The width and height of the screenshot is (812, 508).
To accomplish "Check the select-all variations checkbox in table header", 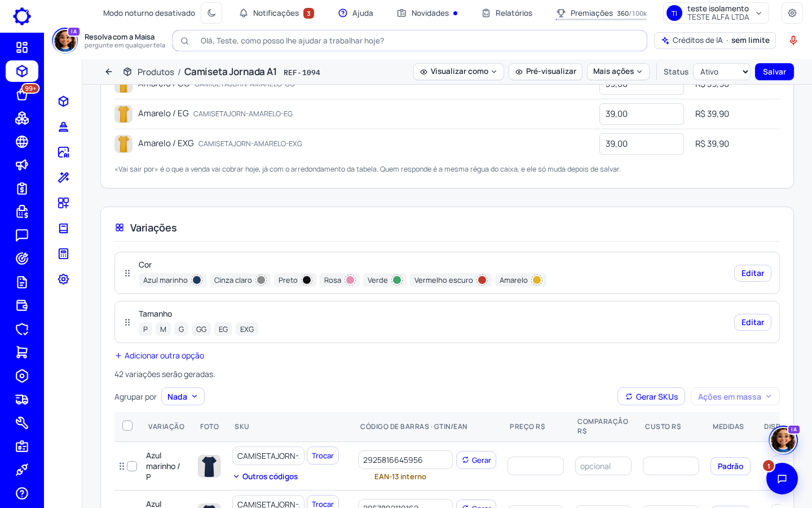I will pyautogui.click(x=127, y=426).
